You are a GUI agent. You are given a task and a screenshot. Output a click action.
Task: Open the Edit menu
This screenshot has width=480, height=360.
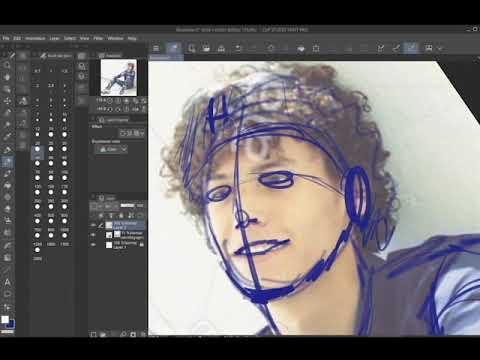[x=17, y=38]
